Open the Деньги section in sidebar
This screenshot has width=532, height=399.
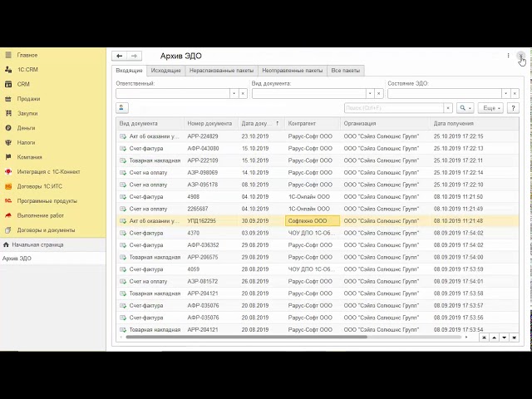tap(26, 127)
